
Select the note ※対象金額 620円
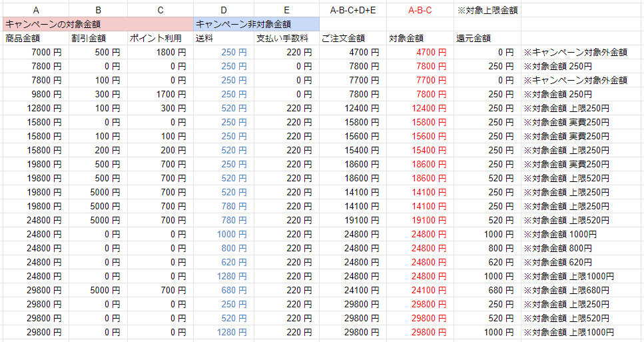[x=557, y=262]
